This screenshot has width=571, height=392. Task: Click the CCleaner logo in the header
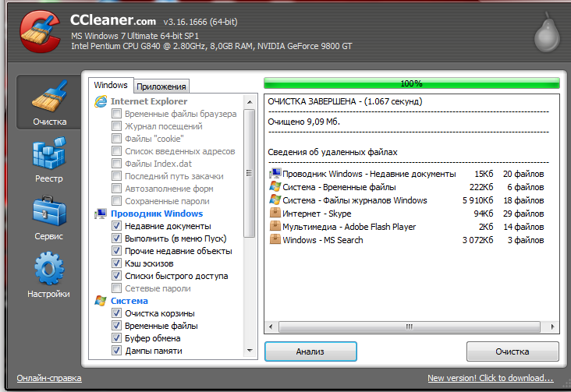click(x=40, y=31)
